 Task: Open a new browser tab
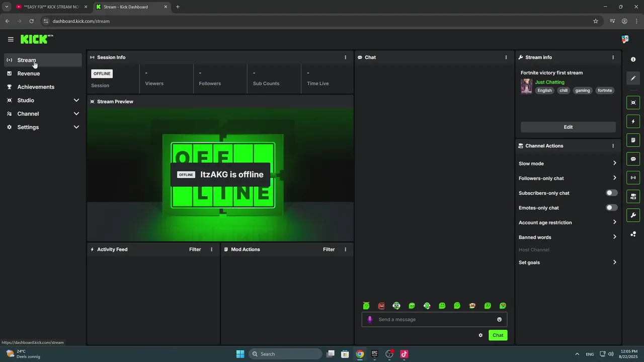click(x=178, y=7)
